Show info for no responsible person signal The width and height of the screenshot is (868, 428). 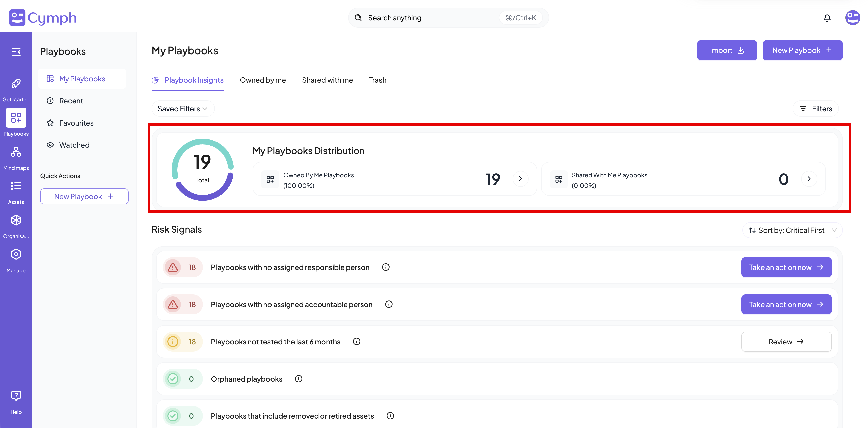386,267
